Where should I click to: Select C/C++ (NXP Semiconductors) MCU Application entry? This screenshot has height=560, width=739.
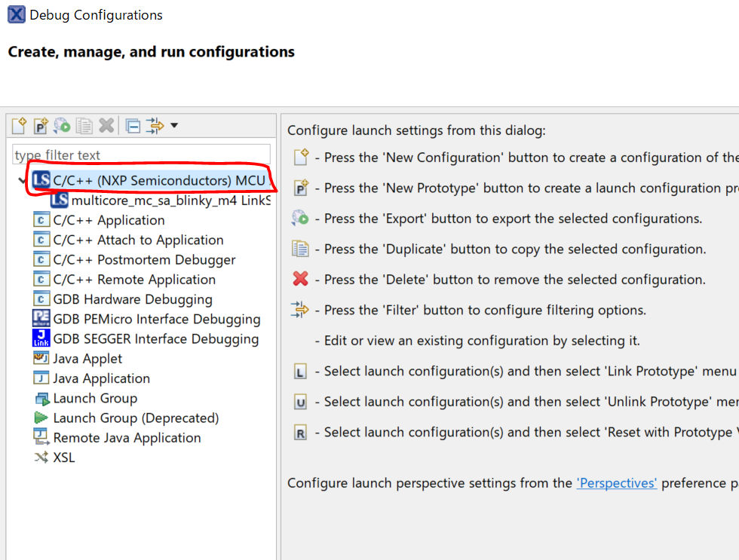point(159,180)
